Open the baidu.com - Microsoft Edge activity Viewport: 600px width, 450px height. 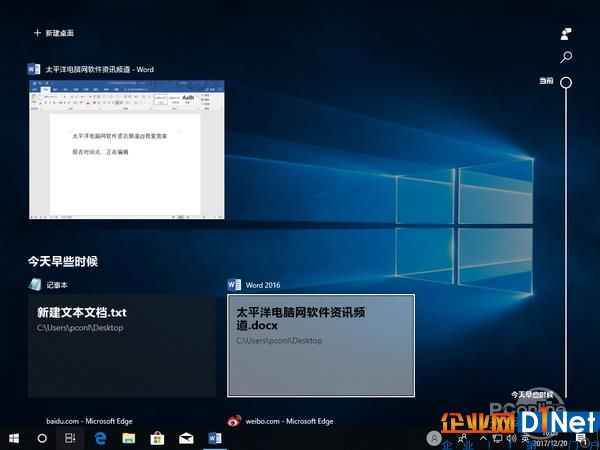tap(89, 421)
